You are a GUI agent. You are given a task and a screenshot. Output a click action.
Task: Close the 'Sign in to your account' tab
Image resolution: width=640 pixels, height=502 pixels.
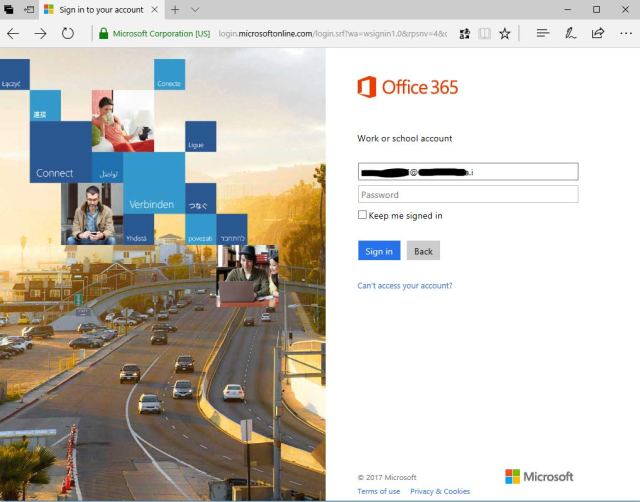click(x=155, y=9)
